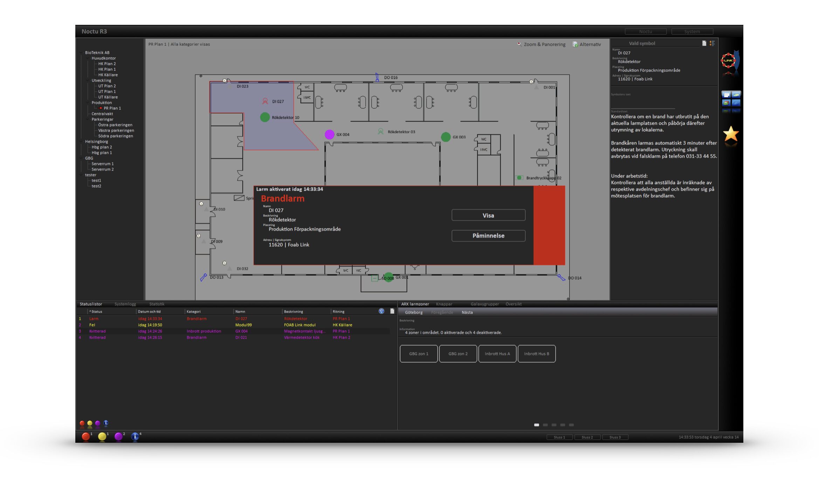Screen dimensions: 819x504
Task: Click the orange list-settings icon beside Vald symbol
Action: coord(712,43)
